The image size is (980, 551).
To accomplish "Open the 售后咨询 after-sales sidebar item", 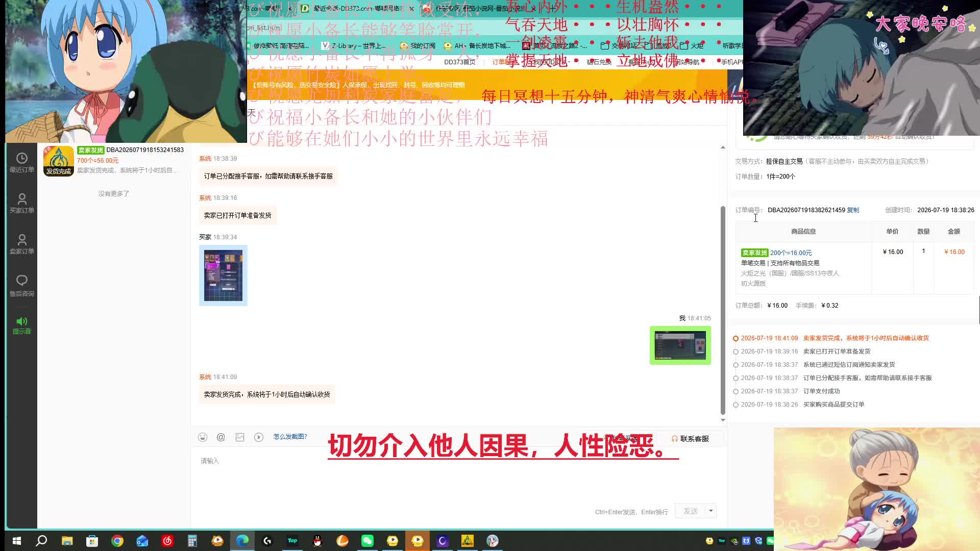I will tap(21, 286).
